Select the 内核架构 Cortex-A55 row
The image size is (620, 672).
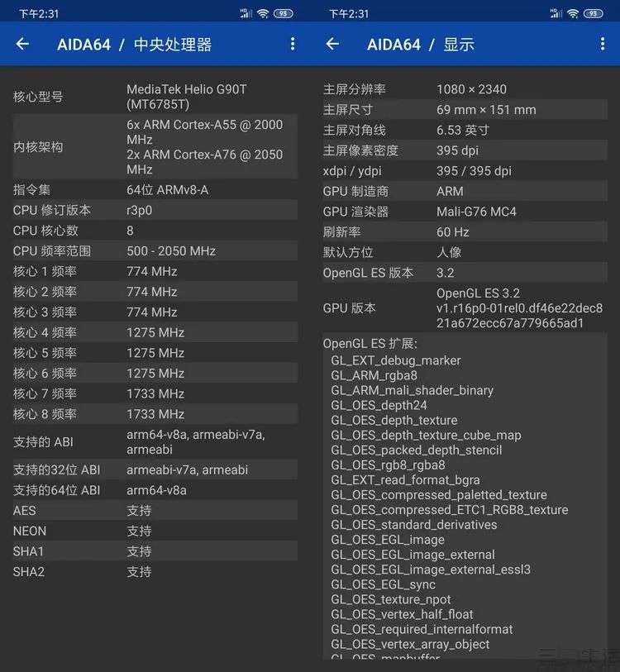click(155, 147)
